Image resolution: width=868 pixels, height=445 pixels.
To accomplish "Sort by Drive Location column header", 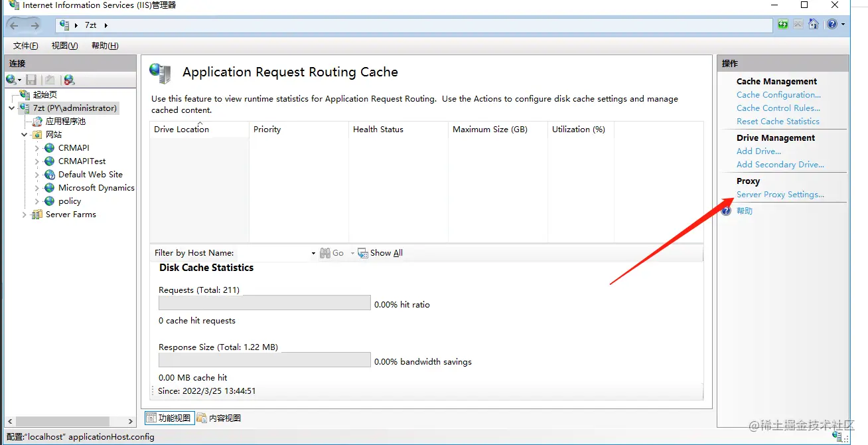I will click(x=199, y=130).
